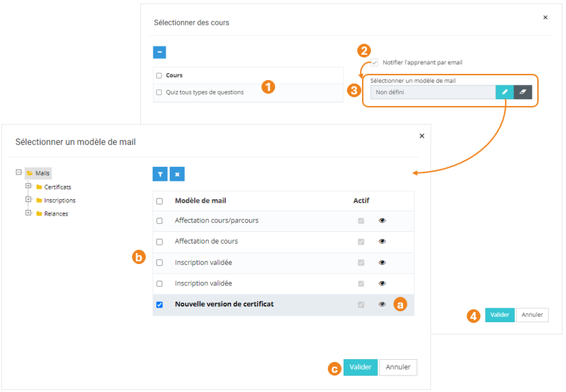This screenshot has height=392, width=566.
Task: Preview 'Affectation cours/parcours' with eye icon
Action: tap(383, 221)
